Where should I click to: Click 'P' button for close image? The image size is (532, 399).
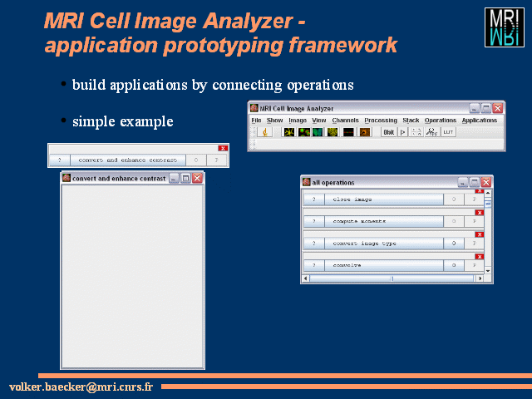pos(475,199)
